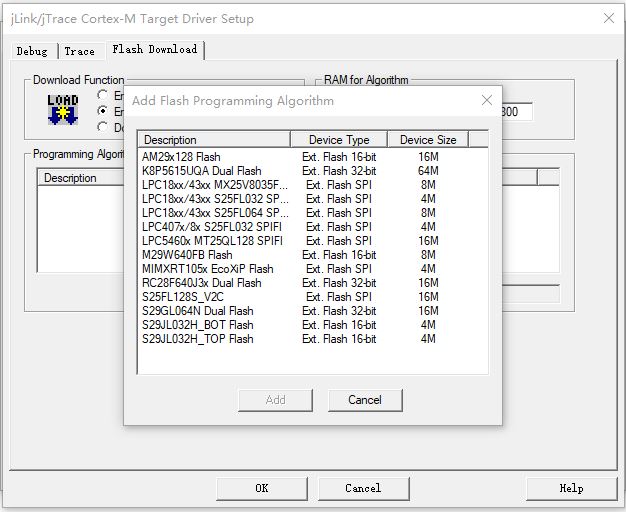Switch to the Debug tab
Screen dimensions: 626x512
[32, 51]
